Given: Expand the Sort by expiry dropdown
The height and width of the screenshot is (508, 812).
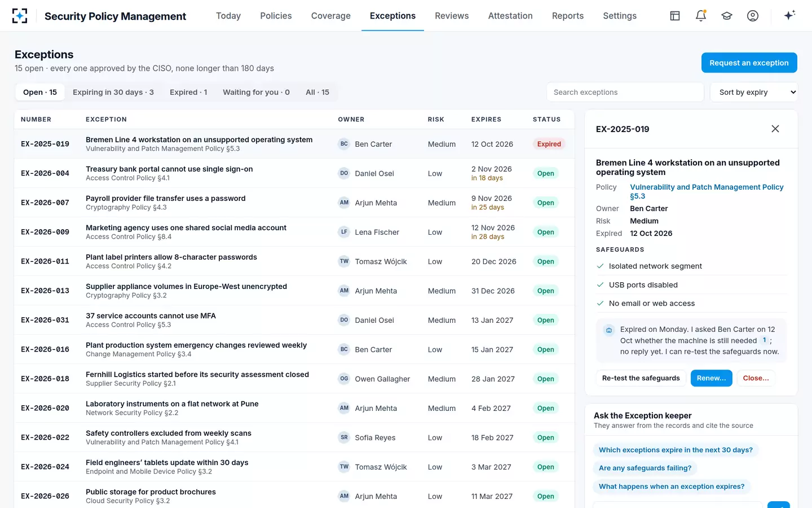Looking at the screenshot, I should [754, 92].
